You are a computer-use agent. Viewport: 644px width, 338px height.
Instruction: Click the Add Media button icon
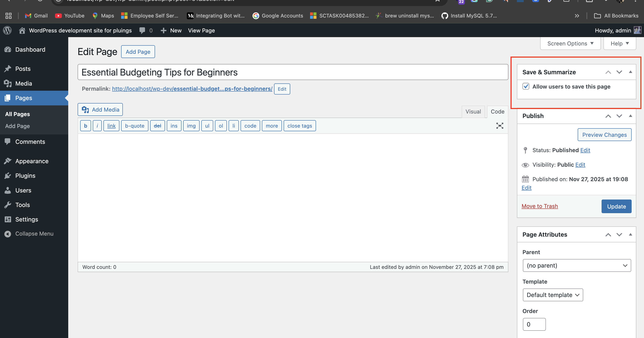(85, 110)
